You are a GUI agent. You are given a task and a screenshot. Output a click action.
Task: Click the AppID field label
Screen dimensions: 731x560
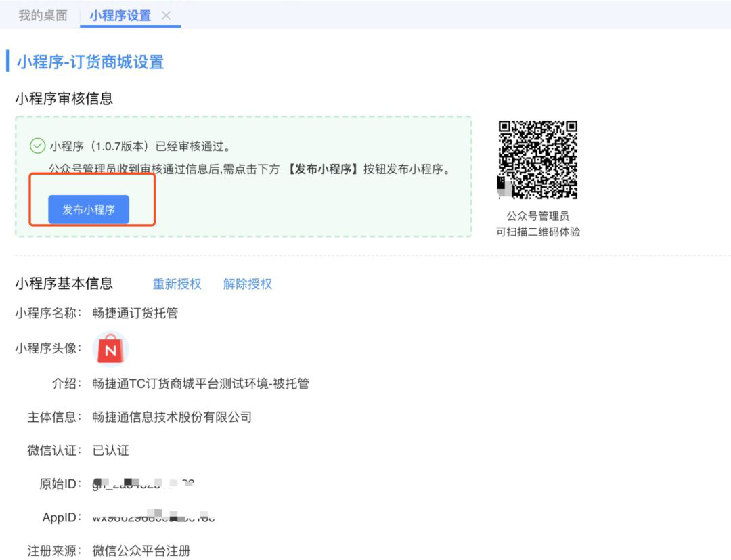[62, 517]
